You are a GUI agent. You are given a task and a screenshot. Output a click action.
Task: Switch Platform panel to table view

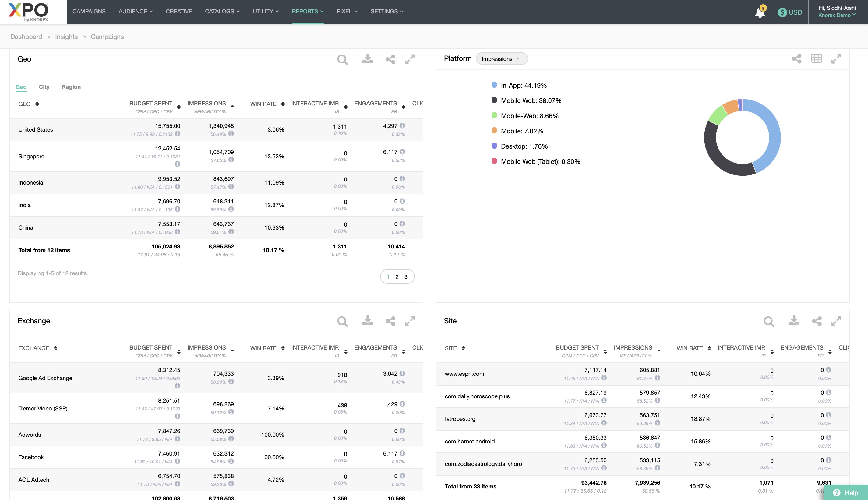coord(816,59)
